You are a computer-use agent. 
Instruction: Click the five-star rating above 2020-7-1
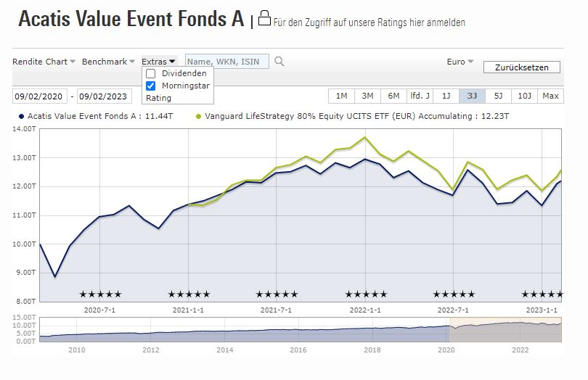click(x=100, y=294)
